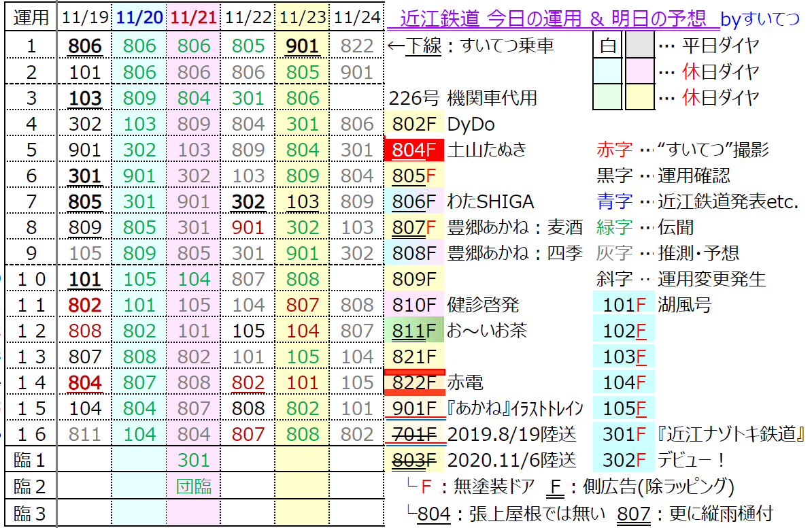Pick the light green 休日ダイヤ legend swatch
Screen dimensions: 812x528
(607, 97)
